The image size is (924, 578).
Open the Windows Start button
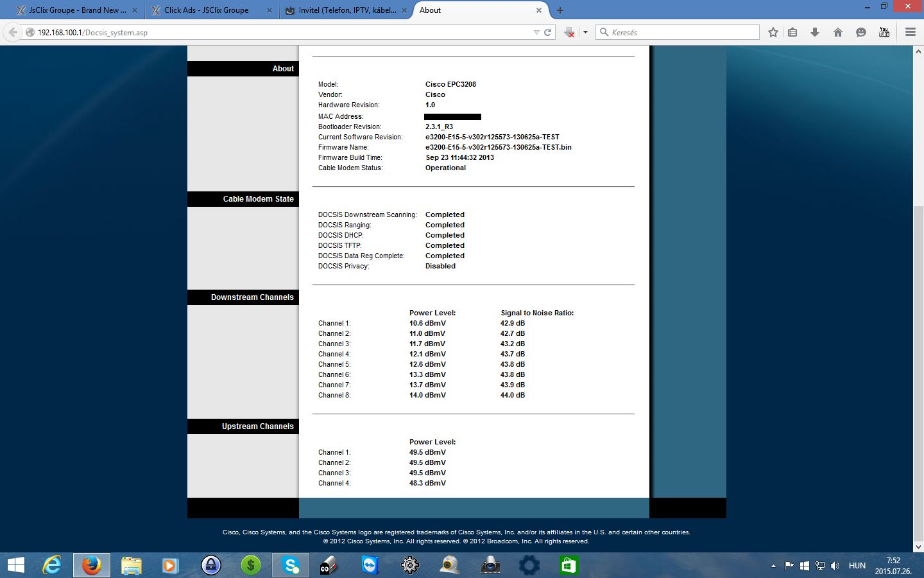pos(15,565)
